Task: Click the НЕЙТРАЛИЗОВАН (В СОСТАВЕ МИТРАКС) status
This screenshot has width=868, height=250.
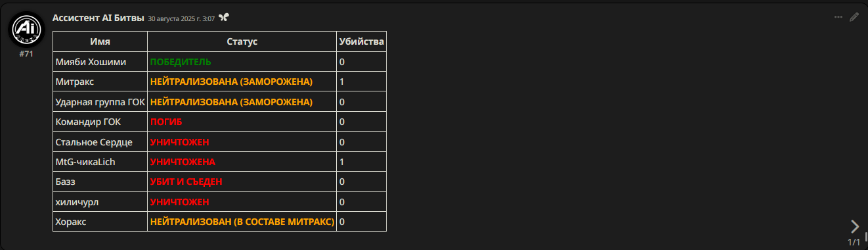Action: click(x=242, y=222)
